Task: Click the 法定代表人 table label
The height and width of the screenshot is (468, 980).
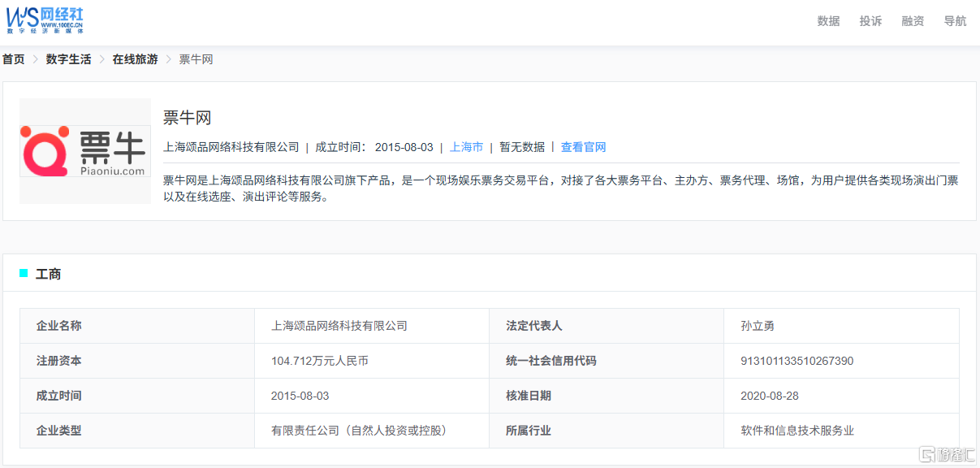Action: [534, 326]
